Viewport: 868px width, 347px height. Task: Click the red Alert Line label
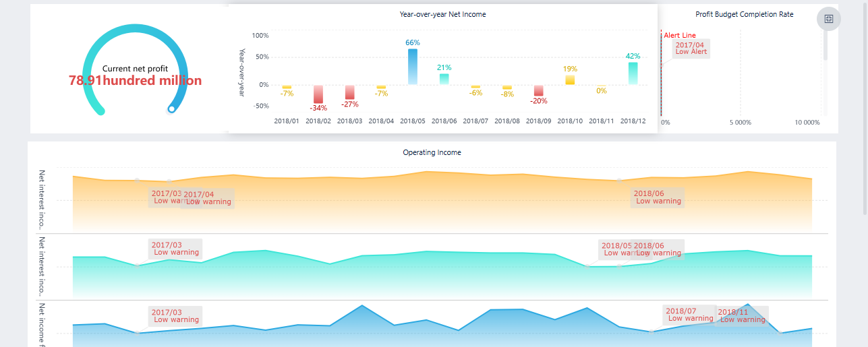(x=679, y=36)
